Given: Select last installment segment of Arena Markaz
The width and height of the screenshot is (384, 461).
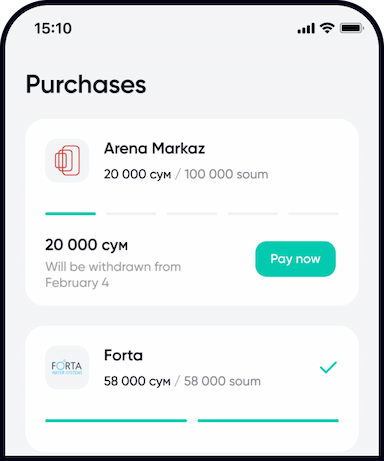Looking at the screenshot, I should (313, 214).
